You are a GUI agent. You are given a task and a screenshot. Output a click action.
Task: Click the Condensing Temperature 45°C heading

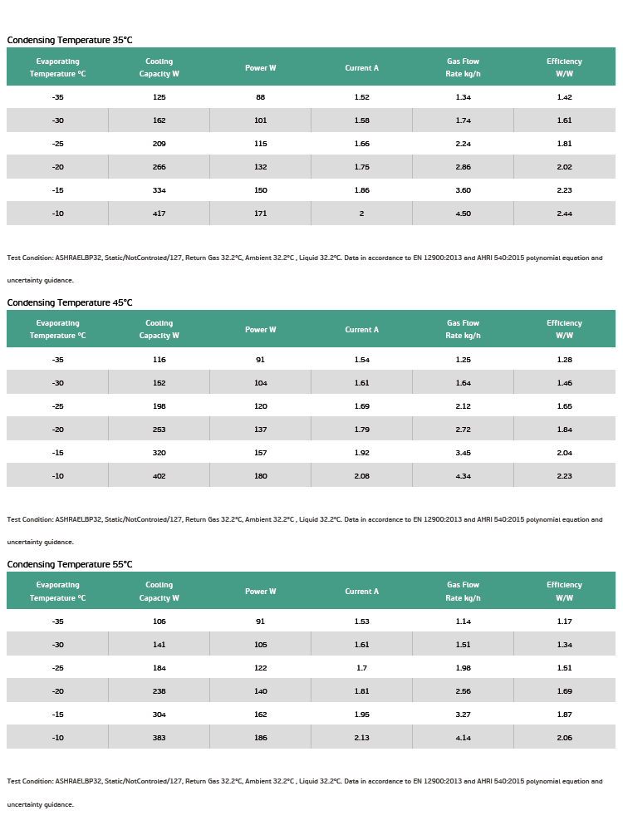coord(70,302)
